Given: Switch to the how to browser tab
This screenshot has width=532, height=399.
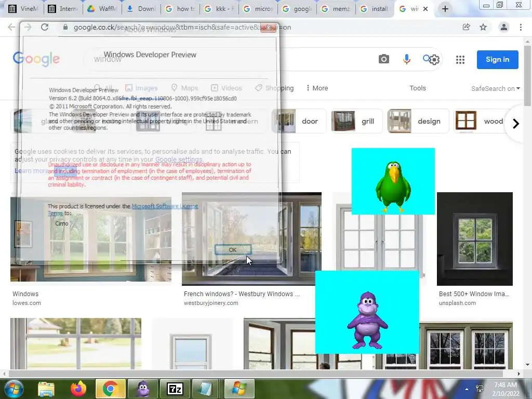Looking at the screenshot, I should 180,9.
